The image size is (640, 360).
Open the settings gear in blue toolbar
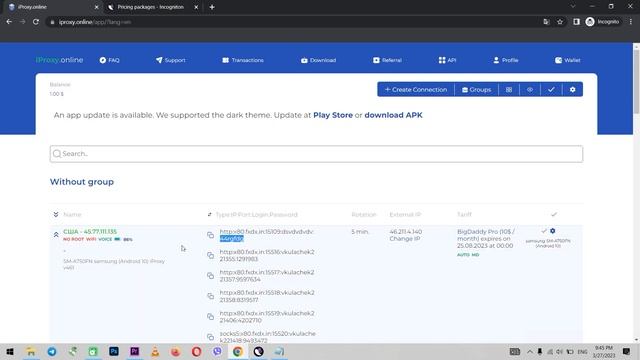(x=572, y=89)
